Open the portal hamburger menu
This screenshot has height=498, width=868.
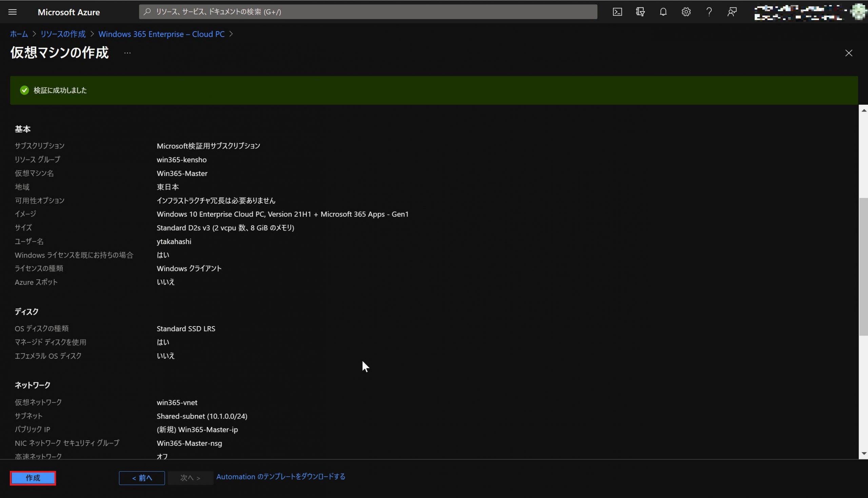point(12,12)
